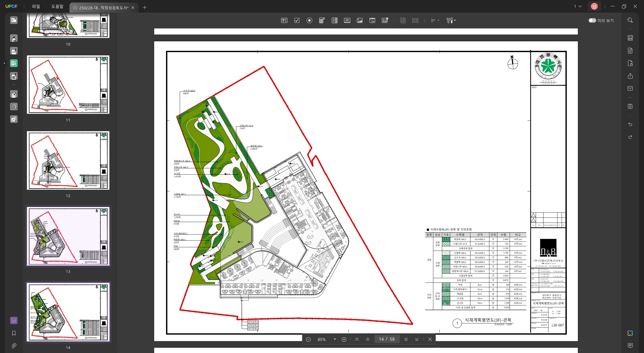Zoom in with the plus button
Screen dimensions: 644x353
tap(344, 339)
